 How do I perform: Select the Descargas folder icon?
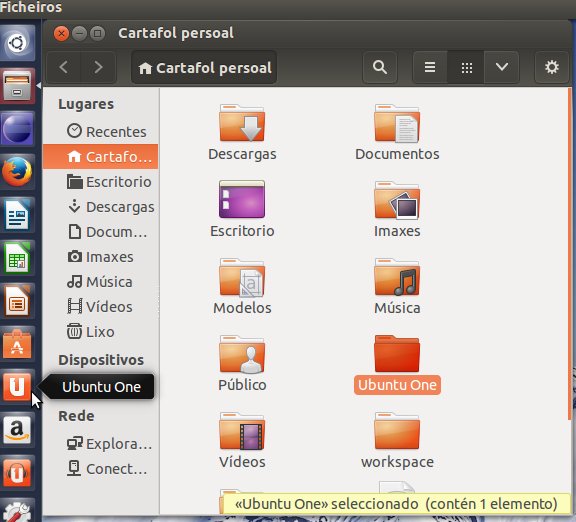242,123
